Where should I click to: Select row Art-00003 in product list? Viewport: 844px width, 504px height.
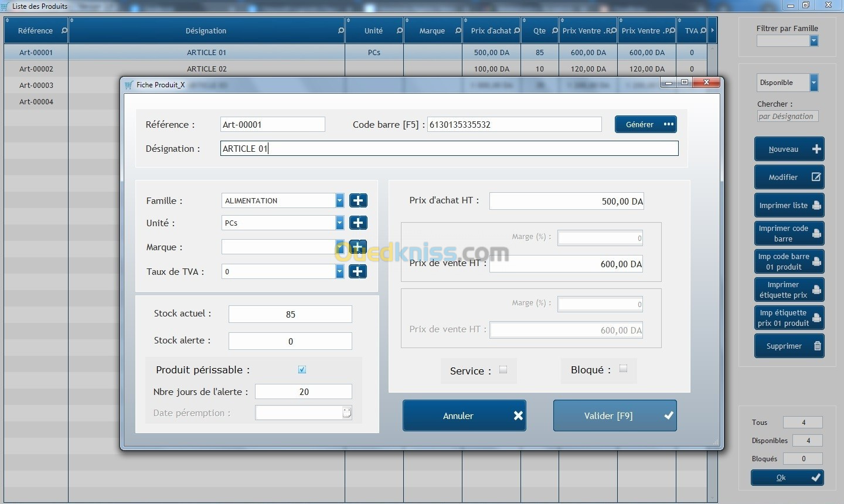click(x=36, y=85)
